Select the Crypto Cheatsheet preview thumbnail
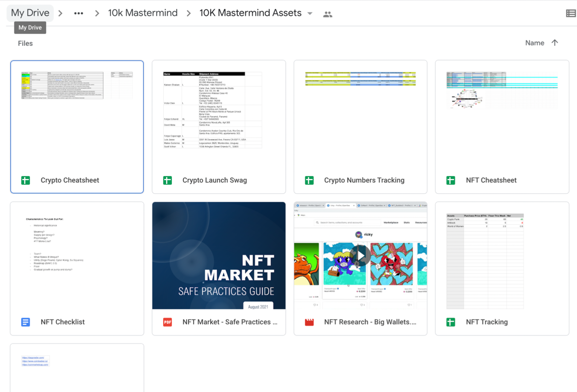This screenshot has width=577, height=392. point(77,114)
